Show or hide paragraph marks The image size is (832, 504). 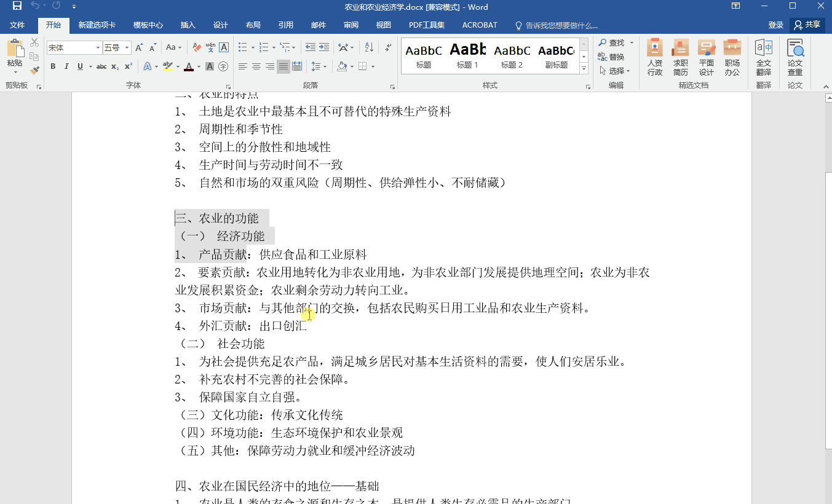coord(388,47)
